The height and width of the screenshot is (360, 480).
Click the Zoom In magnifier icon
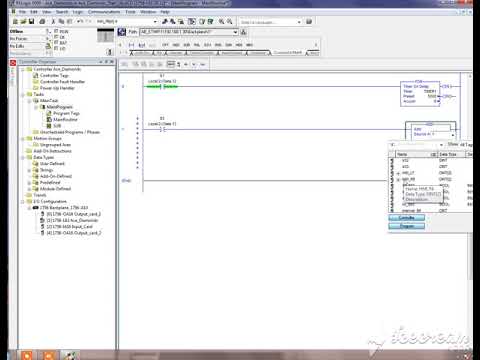point(221,21)
